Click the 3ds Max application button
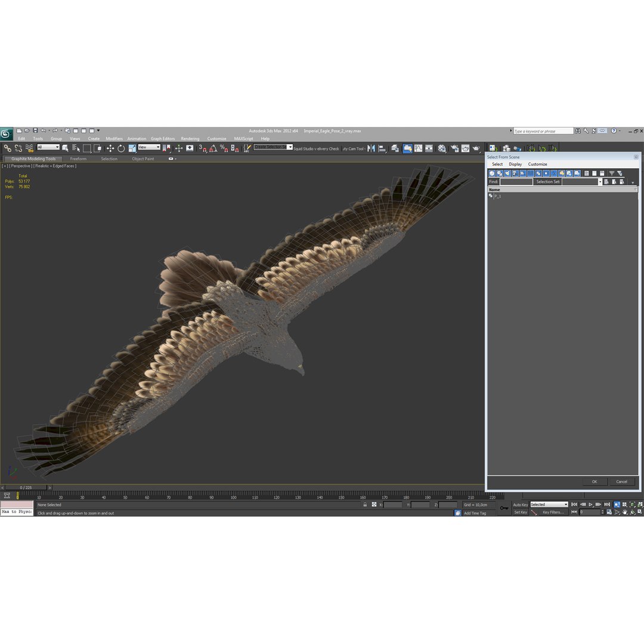 [6, 134]
